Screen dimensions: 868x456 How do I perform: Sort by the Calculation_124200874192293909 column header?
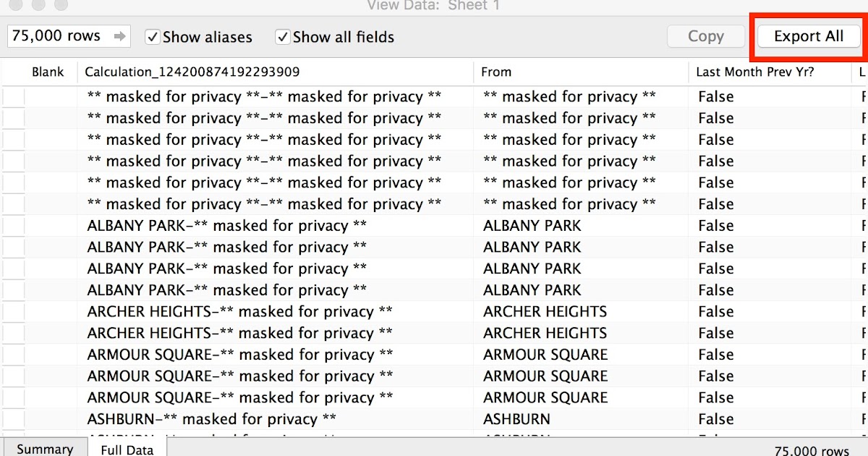[192, 72]
